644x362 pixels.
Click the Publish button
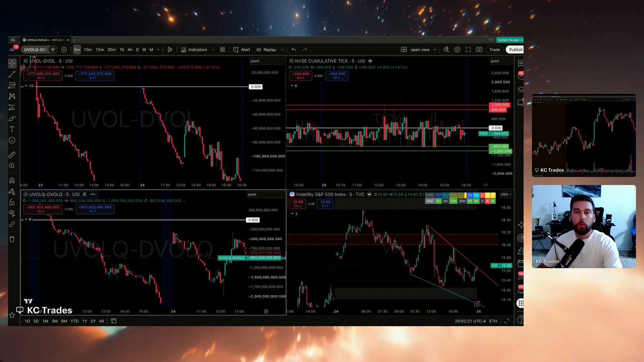(516, 50)
